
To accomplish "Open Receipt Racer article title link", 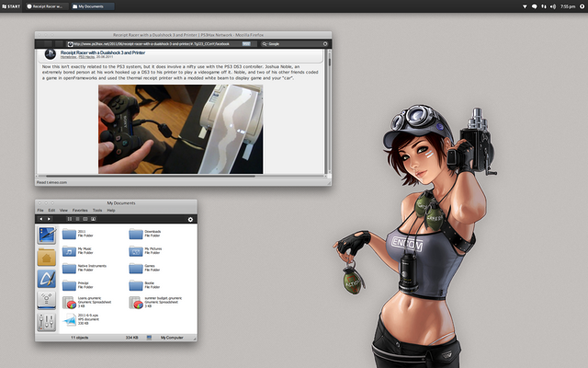I will 103,52.
